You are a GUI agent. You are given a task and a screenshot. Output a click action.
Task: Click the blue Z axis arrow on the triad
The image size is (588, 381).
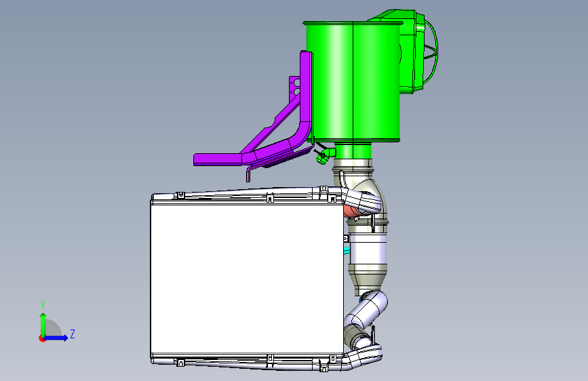pyautogui.click(x=56, y=338)
